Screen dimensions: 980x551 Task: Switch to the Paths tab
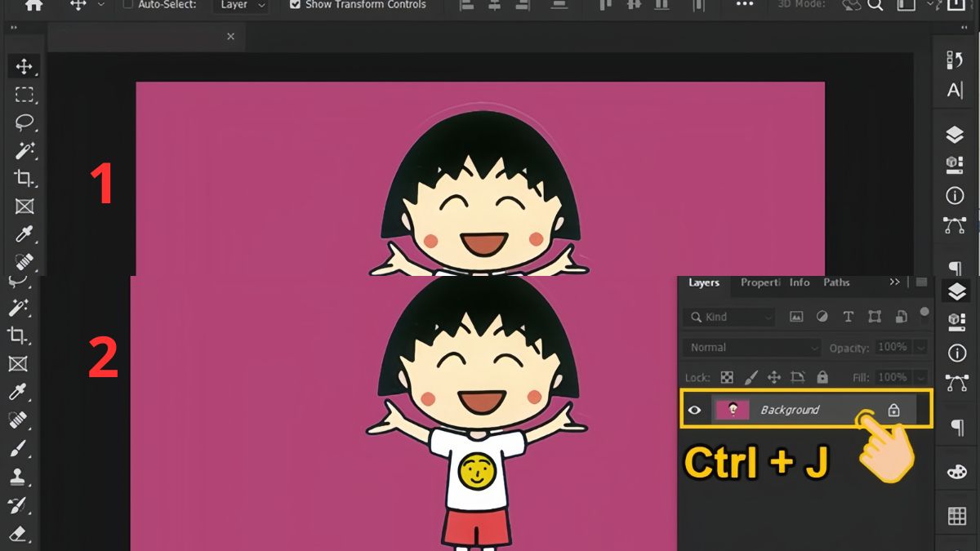click(836, 282)
